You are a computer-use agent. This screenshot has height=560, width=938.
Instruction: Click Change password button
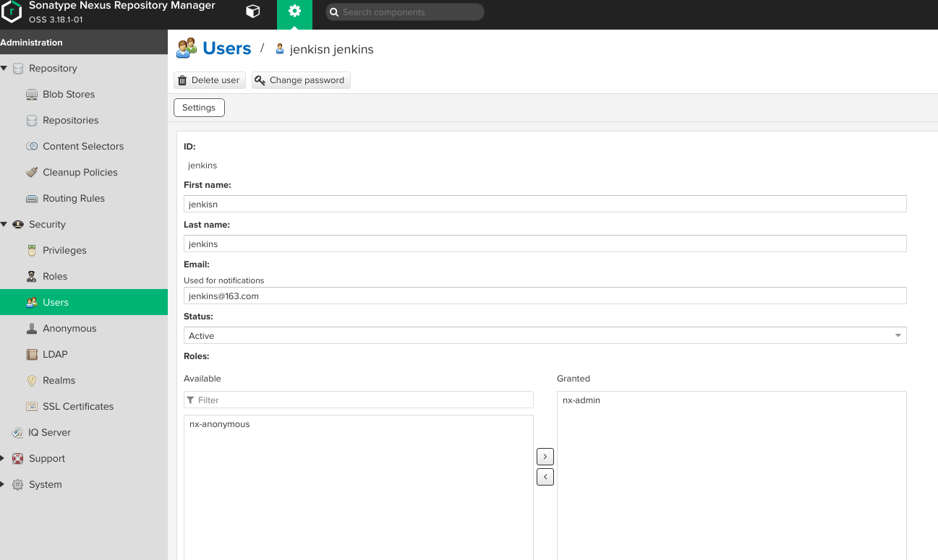301,80
